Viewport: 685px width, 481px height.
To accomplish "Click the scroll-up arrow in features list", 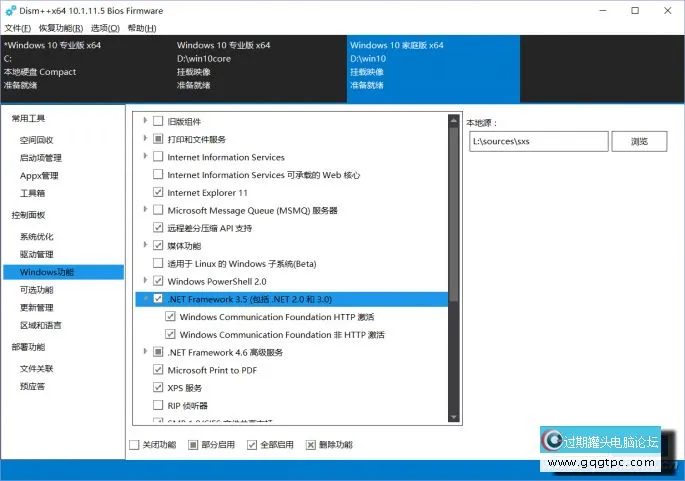I will 454,120.
